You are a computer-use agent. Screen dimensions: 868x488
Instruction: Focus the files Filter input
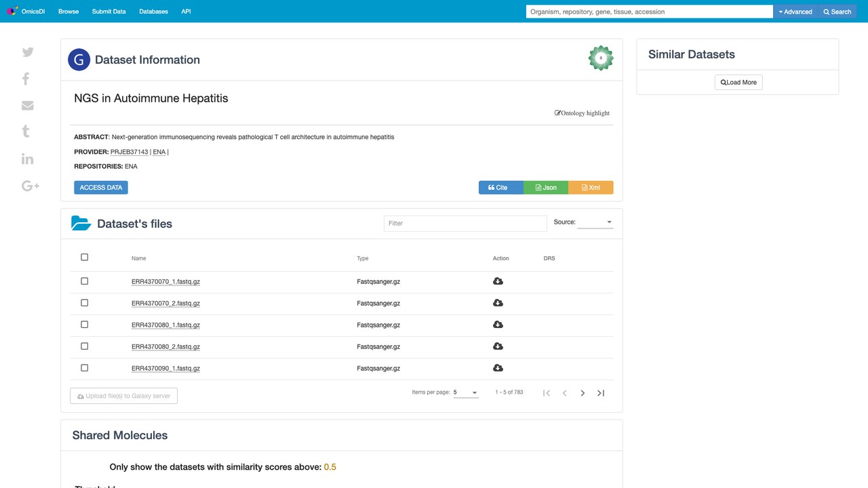coord(465,223)
